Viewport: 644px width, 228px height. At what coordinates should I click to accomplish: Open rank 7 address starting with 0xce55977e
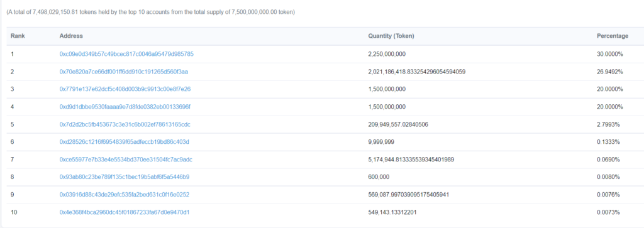pos(126,160)
